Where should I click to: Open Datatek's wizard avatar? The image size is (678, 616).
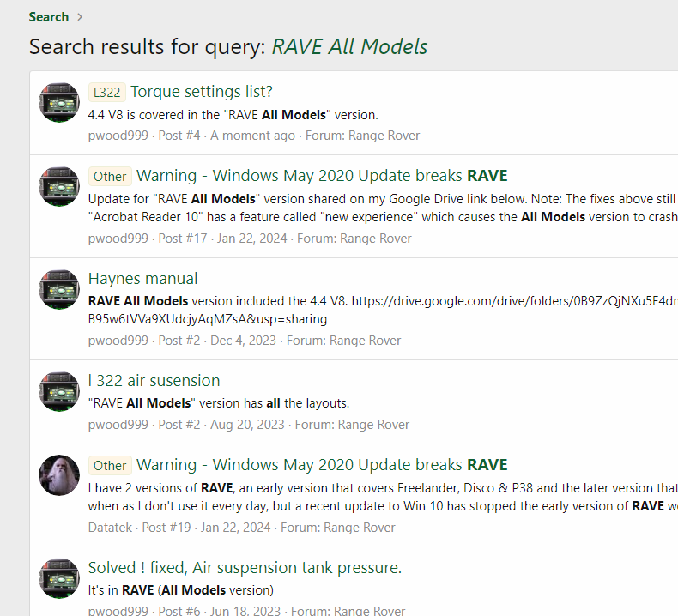coord(59,475)
